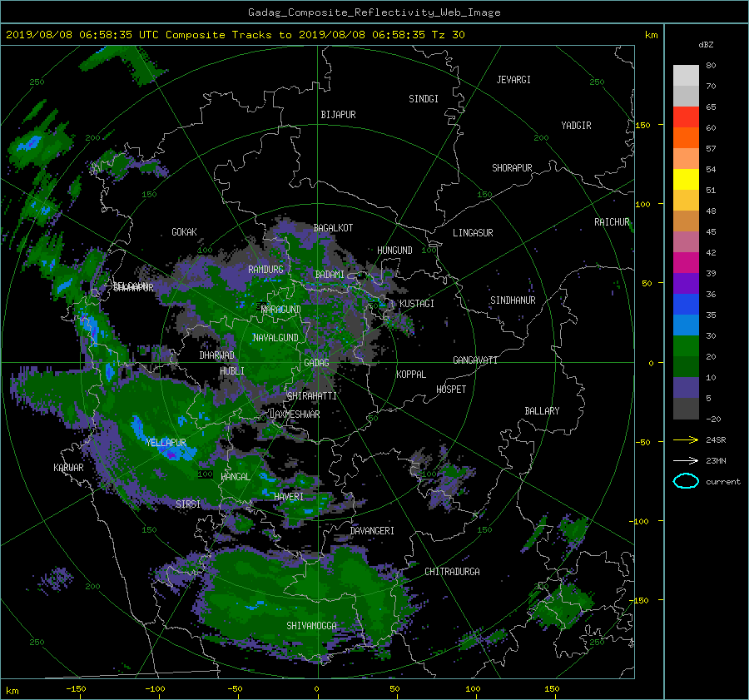Click the BALLARY city label
Viewport: 749px width, 700px height.
click(x=542, y=411)
